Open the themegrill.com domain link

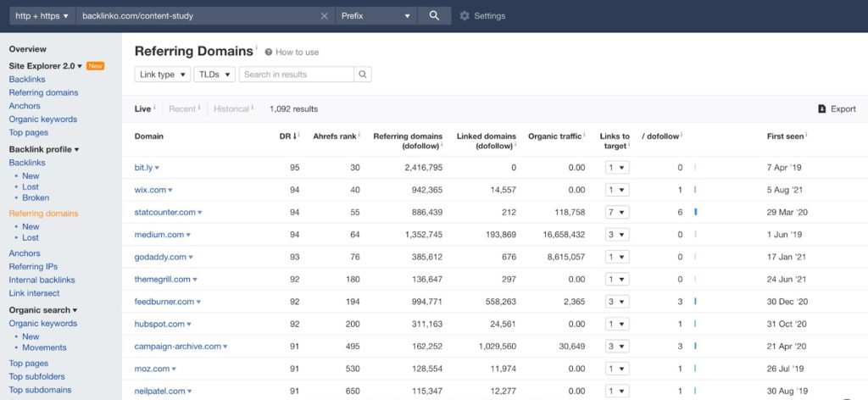click(162, 280)
